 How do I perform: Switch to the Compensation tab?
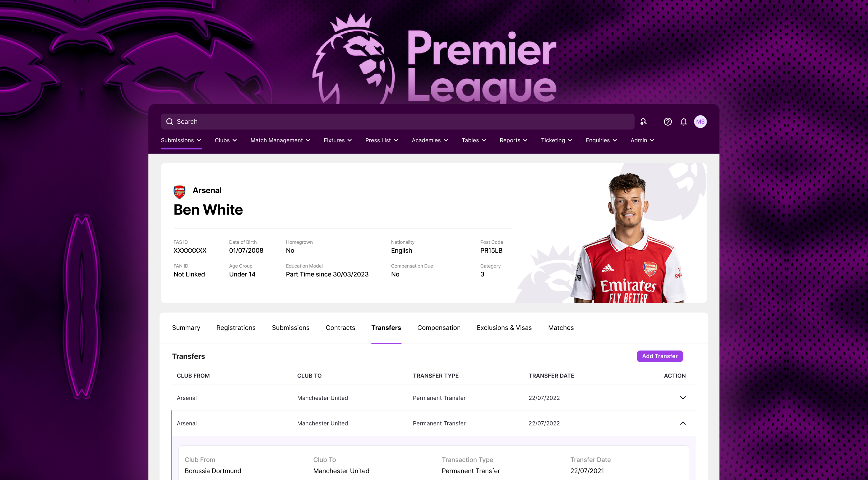tap(439, 328)
